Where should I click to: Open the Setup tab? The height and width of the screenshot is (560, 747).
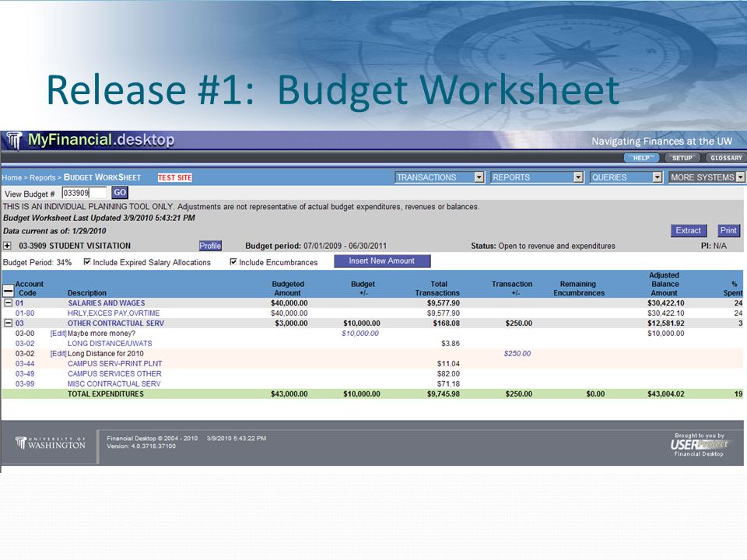point(682,158)
